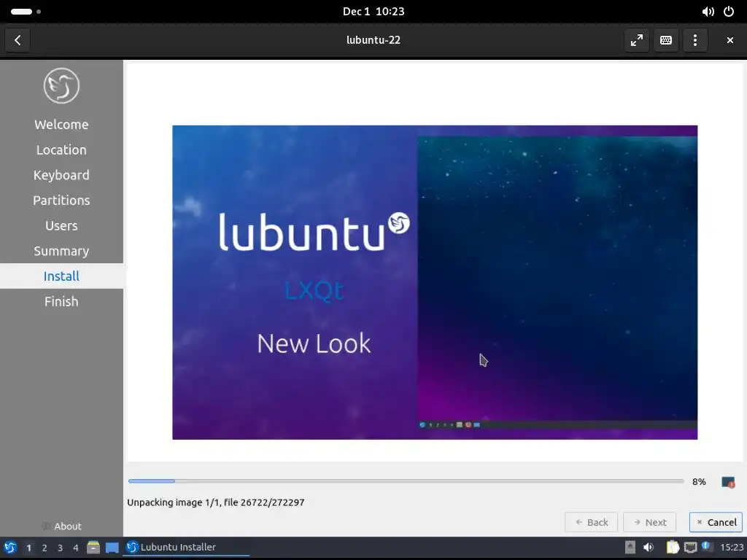
Task: Open removable media icon in guest tray
Action: tap(630, 548)
